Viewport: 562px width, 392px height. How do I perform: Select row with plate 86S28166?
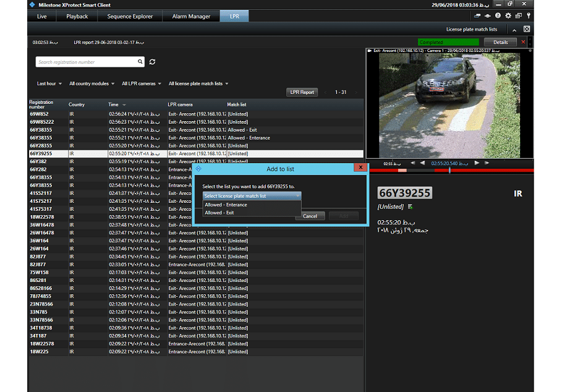coord(196,288)
